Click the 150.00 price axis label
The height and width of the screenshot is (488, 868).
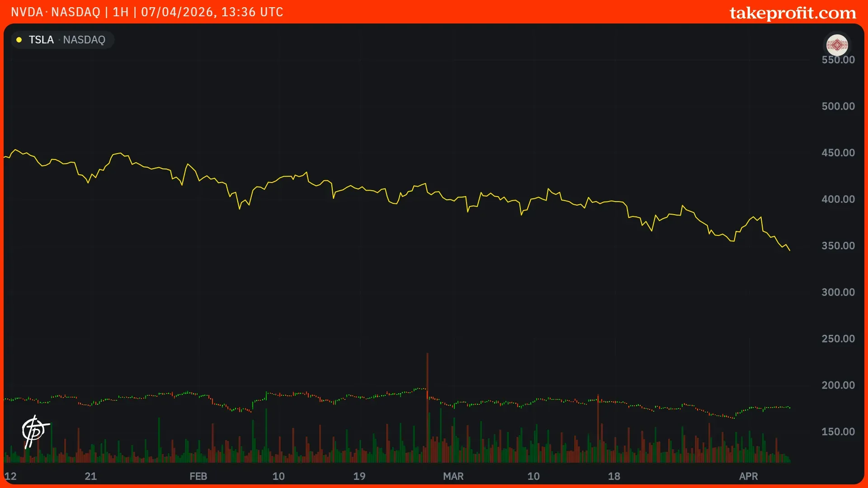point(838,432)
